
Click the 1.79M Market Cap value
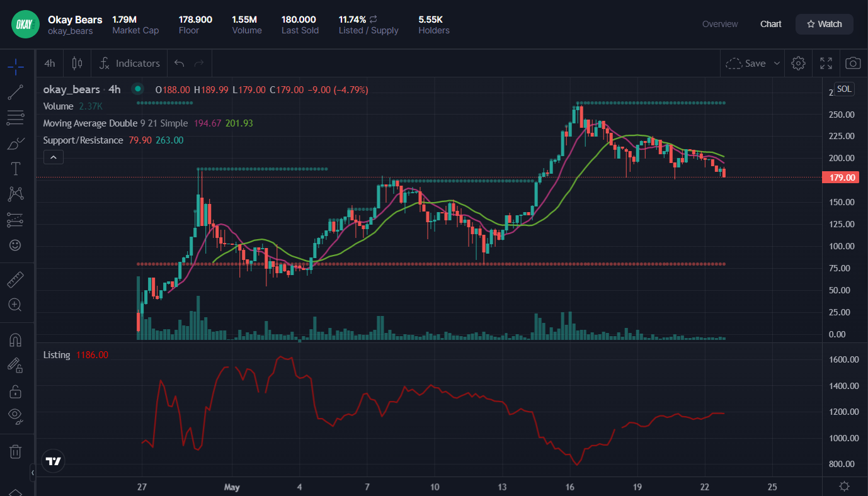pyautogui.click(x=125, y=20)
